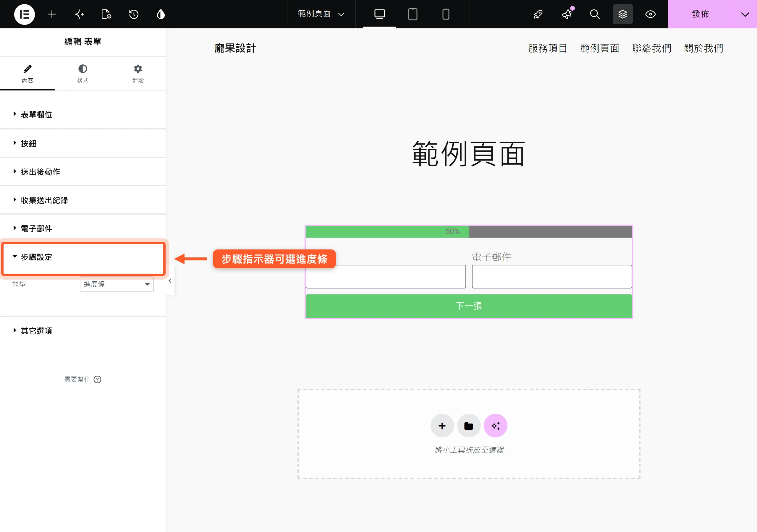Click the rocket launch icon
Image resolution: width=757 pixels, height=532 pixels.
point(538,14)
